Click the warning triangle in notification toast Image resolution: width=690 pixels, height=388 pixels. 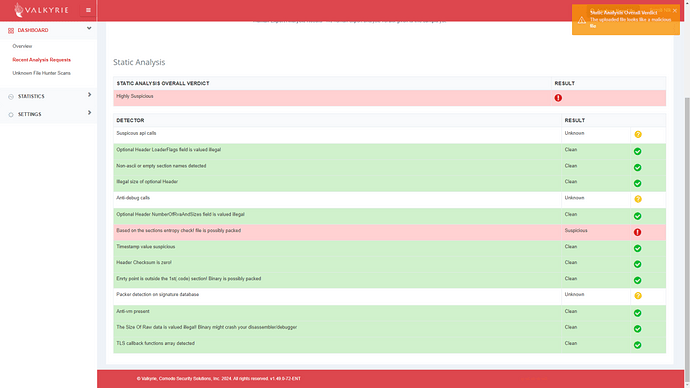(x=581, y=20)
